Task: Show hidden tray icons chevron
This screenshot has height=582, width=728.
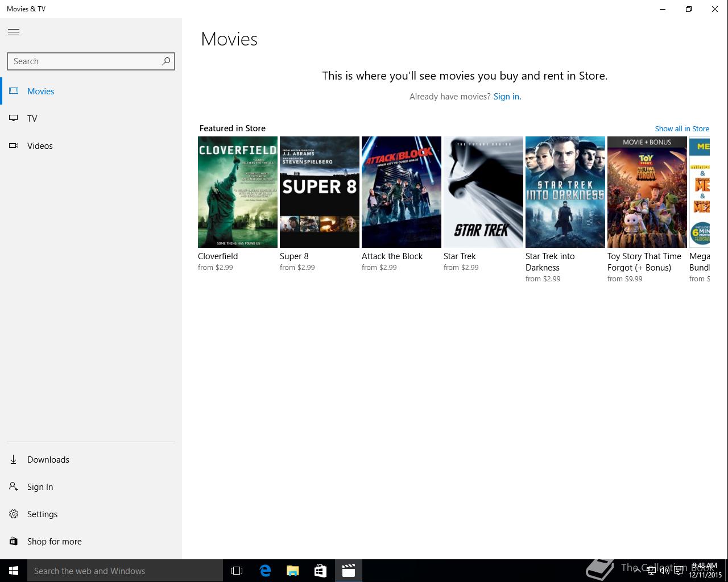Action: [637, 571]
